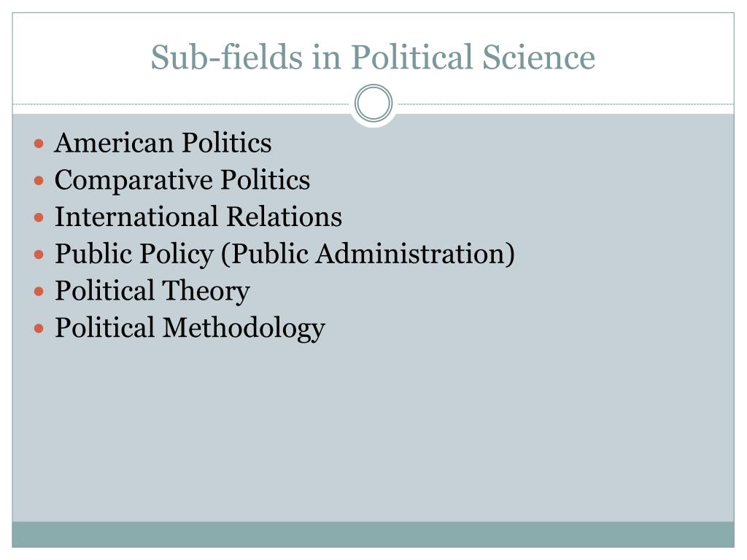Click the orange bullet beside International Relations
Screen dimensions: 747x560
point(39,217)
